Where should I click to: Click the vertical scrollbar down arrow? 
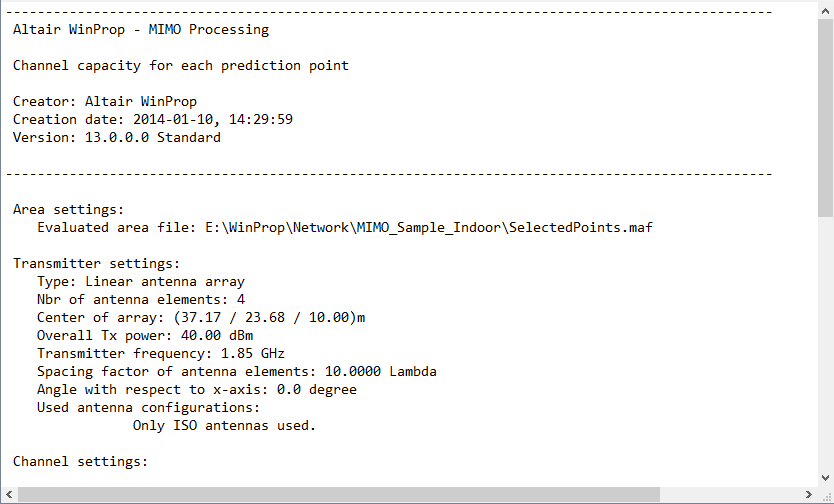click(x=825, y=478)
